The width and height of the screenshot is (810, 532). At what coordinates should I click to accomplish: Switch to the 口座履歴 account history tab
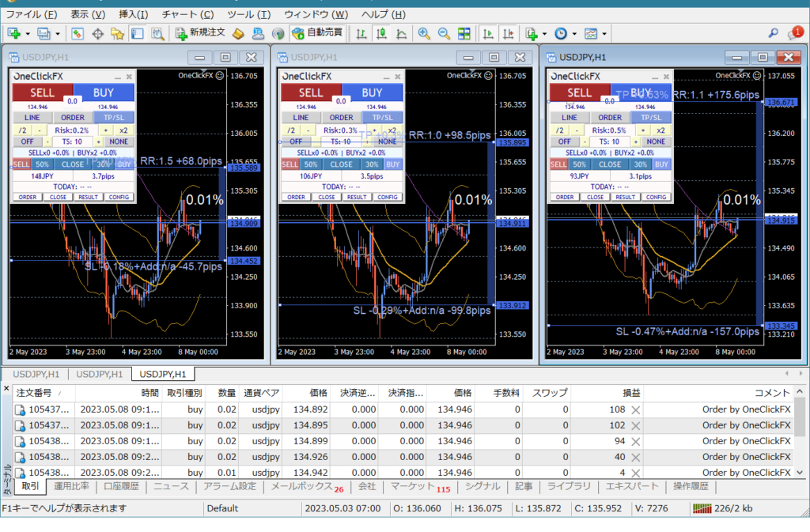[121, 486]
